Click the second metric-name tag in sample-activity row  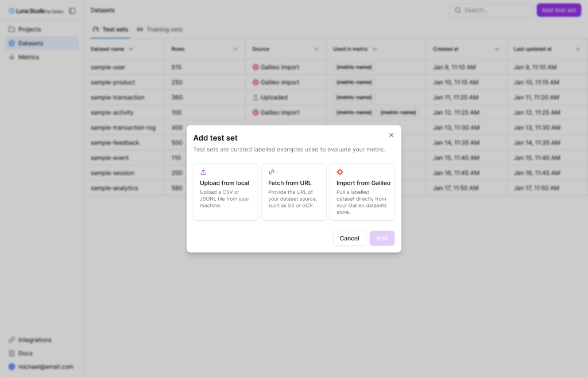399,112
